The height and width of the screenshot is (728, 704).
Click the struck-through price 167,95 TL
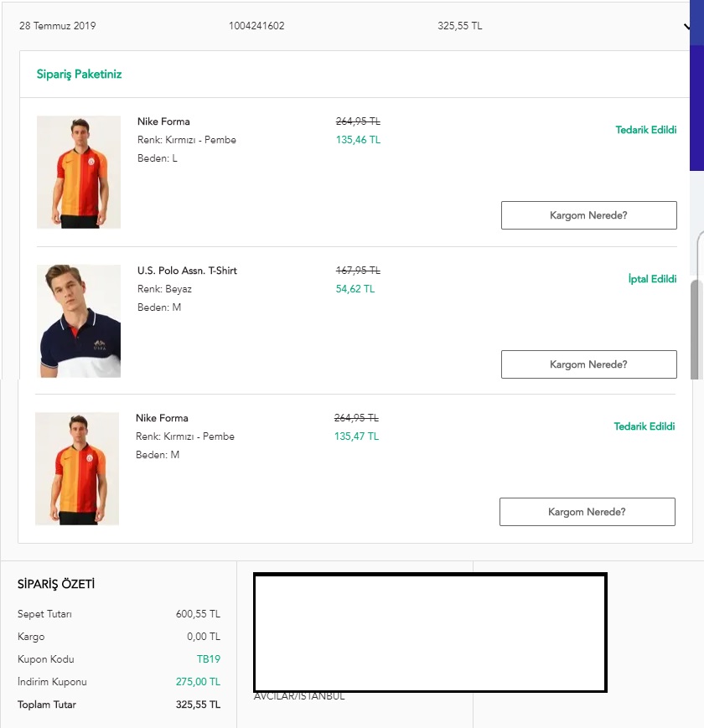pyautogui.click(x=358, y=271)
